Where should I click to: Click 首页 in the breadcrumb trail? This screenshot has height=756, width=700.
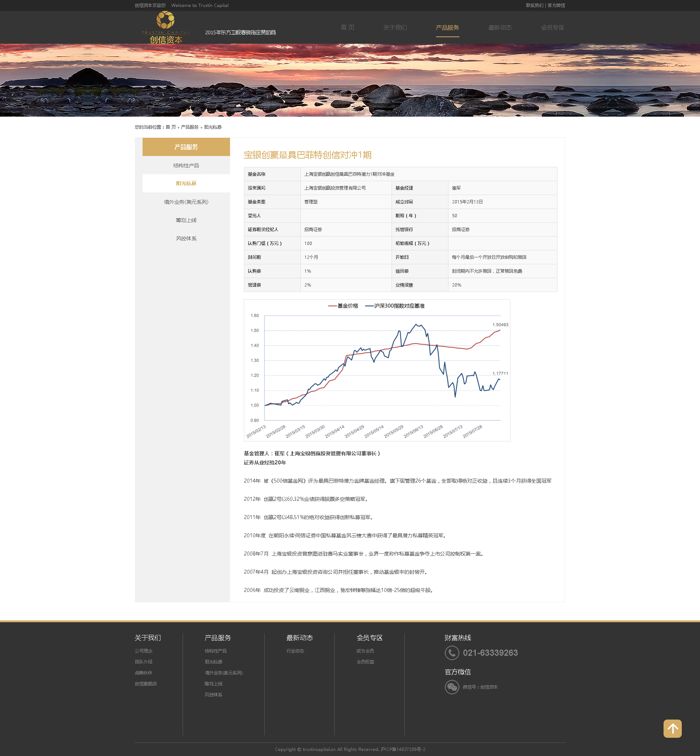(171, 127)
